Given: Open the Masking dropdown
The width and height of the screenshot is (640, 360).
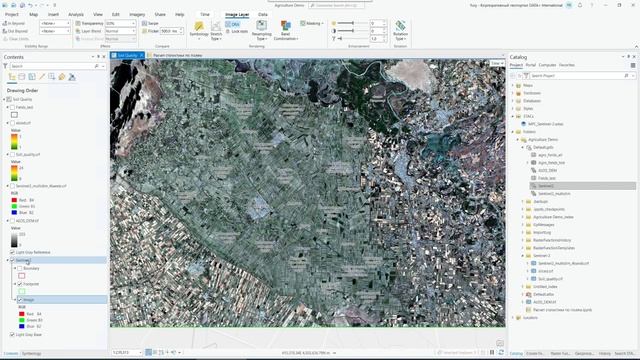Looking at the screenshot, I should coord(311,24).
